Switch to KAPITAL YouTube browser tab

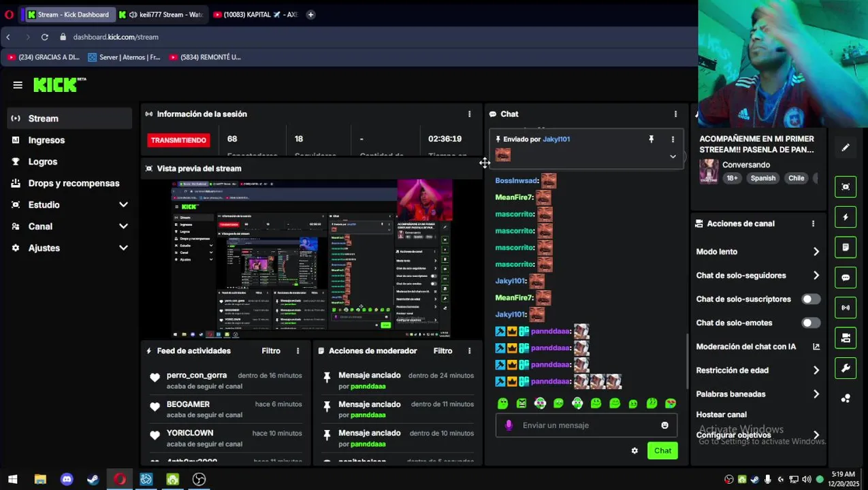point(255,14)
